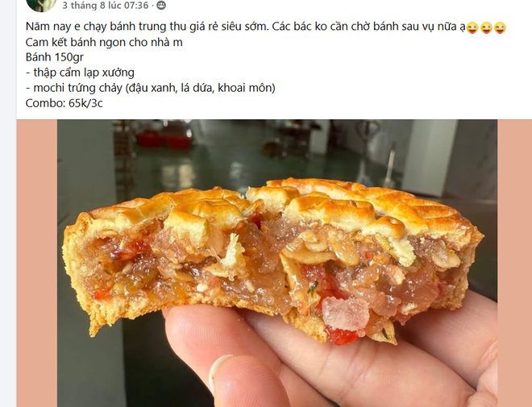The width and height of the screenshot is (532, 407).
Task: Click the peach-colored left border of the photo
Action: coord(36,264)
